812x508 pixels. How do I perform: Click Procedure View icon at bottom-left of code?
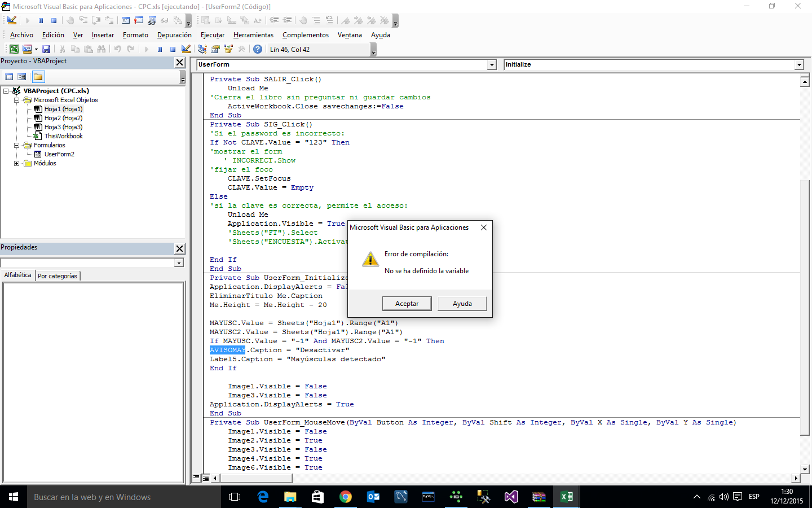point(197,478)
